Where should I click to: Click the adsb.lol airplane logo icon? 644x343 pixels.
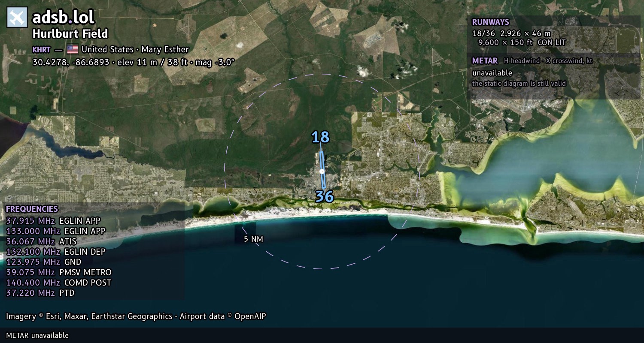coord(17,18)
